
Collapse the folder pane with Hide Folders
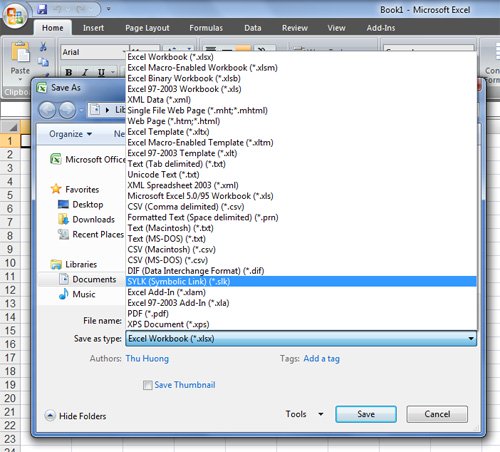(75, 416)
